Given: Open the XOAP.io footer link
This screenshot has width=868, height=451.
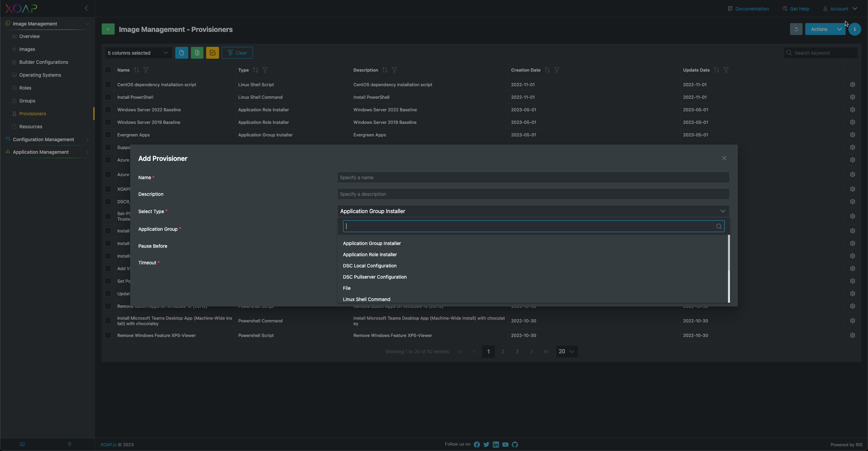Looking at the screenshot, I should click(108, 445).
